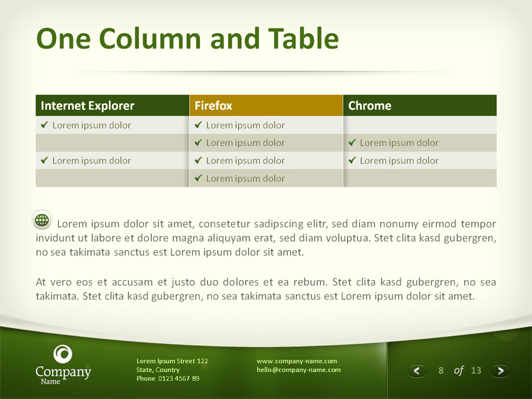
Task: Click the total slide count 13
Action: point(476,371)
